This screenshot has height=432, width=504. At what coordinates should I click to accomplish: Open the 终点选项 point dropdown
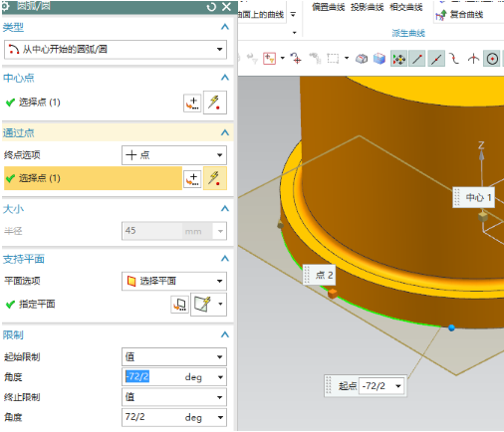coord(174,155)
